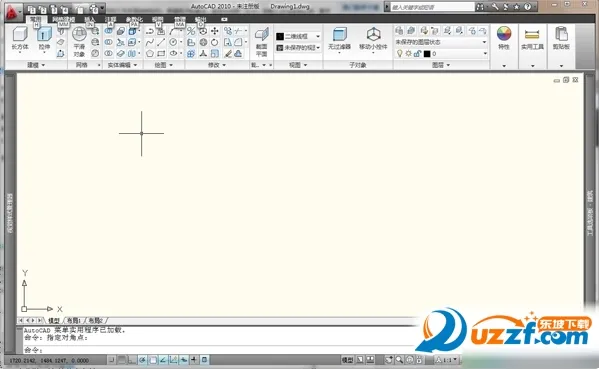Screen dimensions: 599x369
Task: Switch to the Parametric (参数化) ribbon tab
Action: [x=134, y=19]
